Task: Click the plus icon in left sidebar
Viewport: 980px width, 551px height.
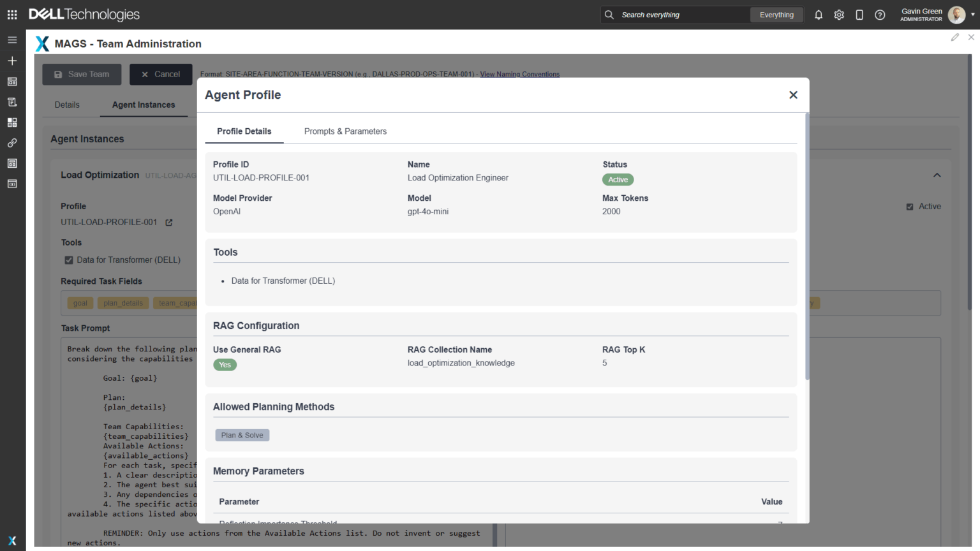Action: [12, 61]
